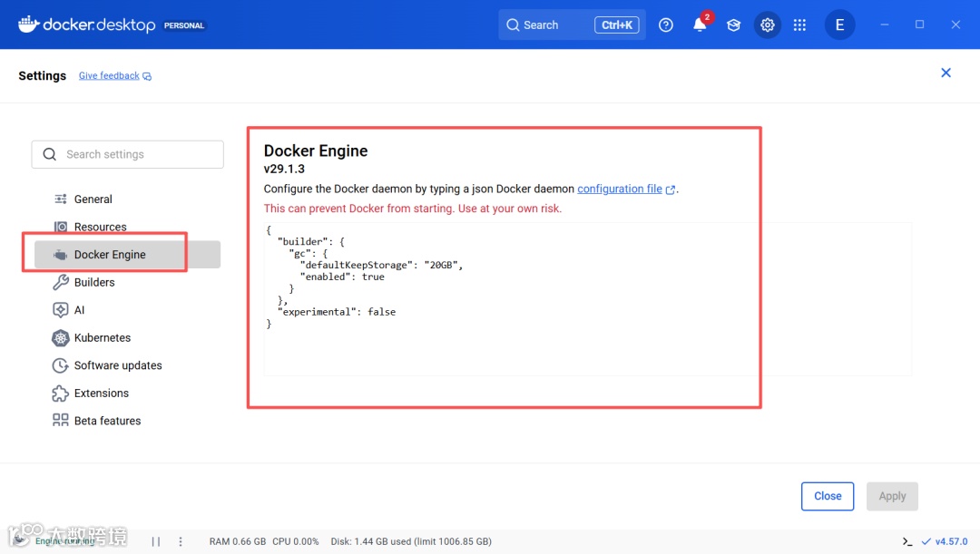The image size is (980, 554).
Task: Click the Software updates clock icon
Action: tap(61, 365)
